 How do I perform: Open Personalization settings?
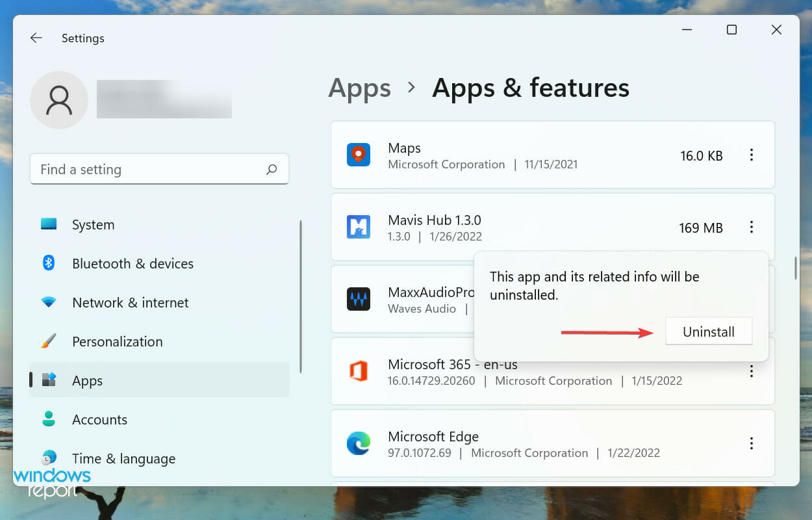point(159,341)
